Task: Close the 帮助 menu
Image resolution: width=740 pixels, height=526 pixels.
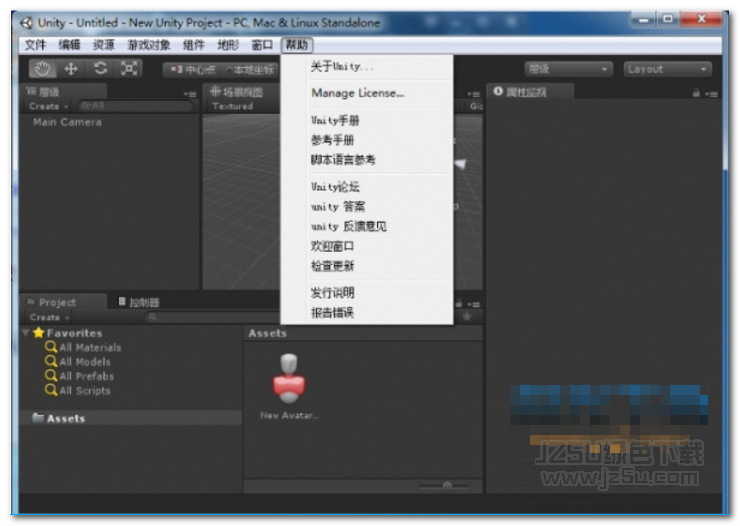Action: [297, 45]
